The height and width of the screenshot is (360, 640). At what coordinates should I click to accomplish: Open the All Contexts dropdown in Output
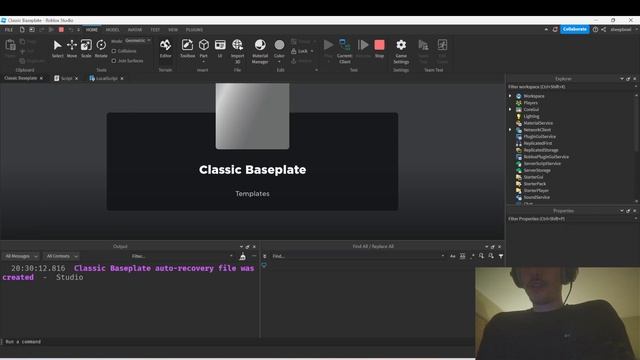[x=61, y=256]
